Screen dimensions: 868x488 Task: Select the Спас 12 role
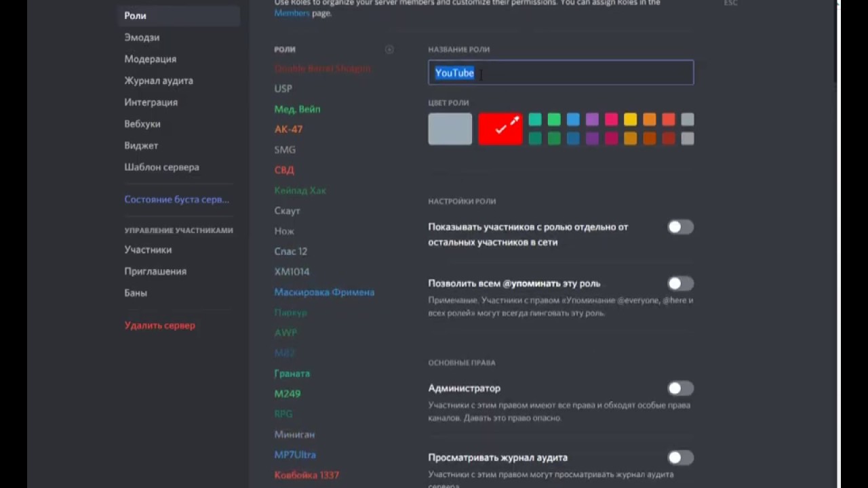(x=290, y=251)
